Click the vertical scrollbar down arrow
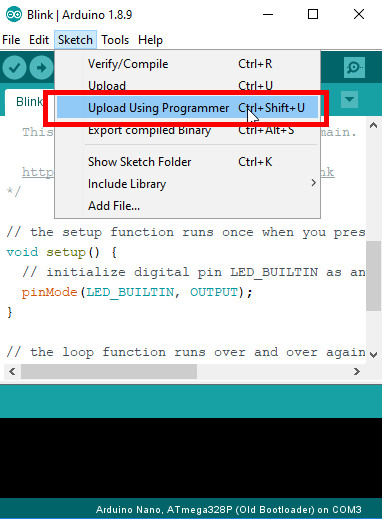Image resolution: width=382 pixels, height=519 pixels. [x=374, y=354]
